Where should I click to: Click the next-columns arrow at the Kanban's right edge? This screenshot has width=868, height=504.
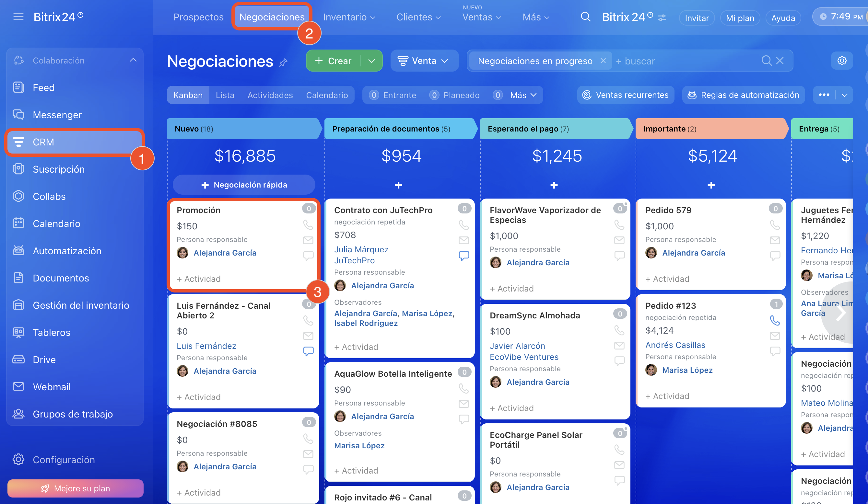point(841,313)
